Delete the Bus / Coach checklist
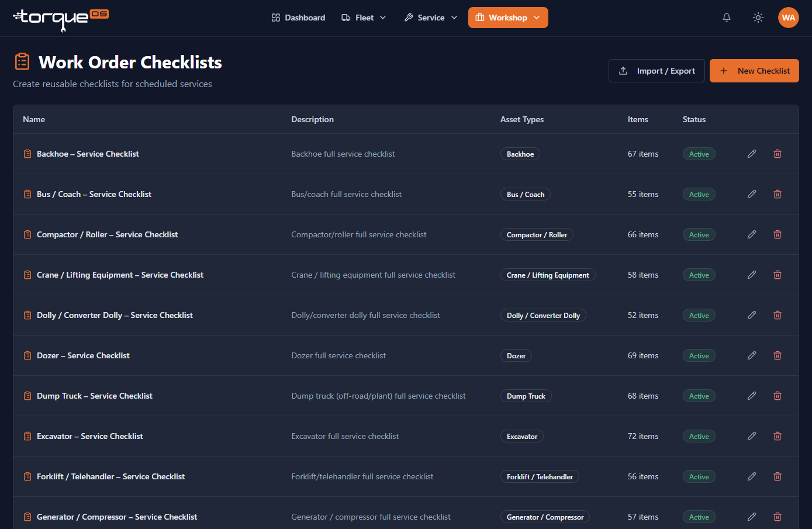Screen dimensions: 812x529 coord(778,194)
